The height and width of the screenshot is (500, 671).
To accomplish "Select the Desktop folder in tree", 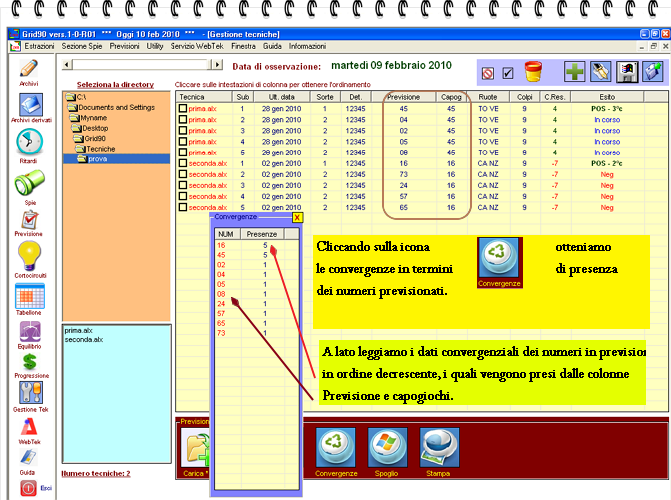I will [90, 128].
